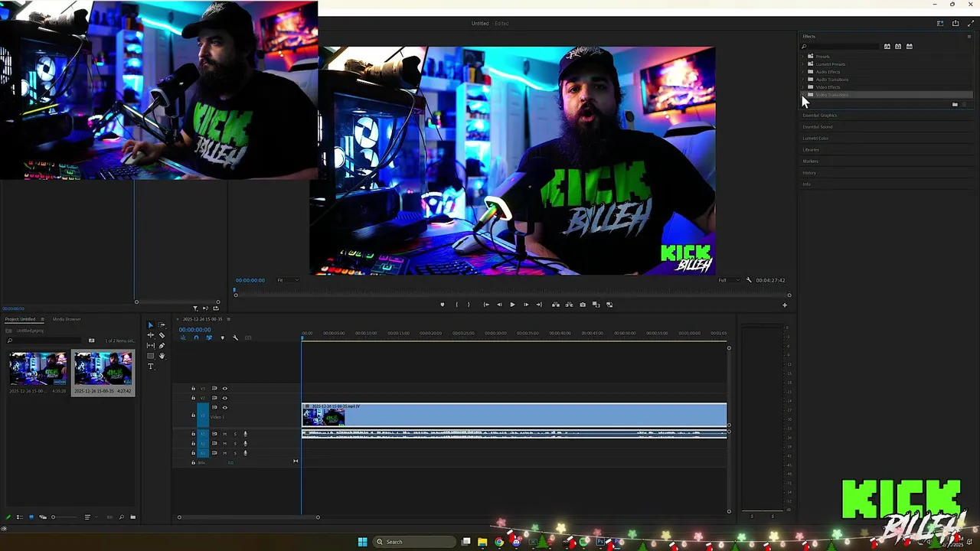Viewport: 980px width, 551px height.
Task: Click the Add Marker button in Program monitor
Action: [443, 305]
